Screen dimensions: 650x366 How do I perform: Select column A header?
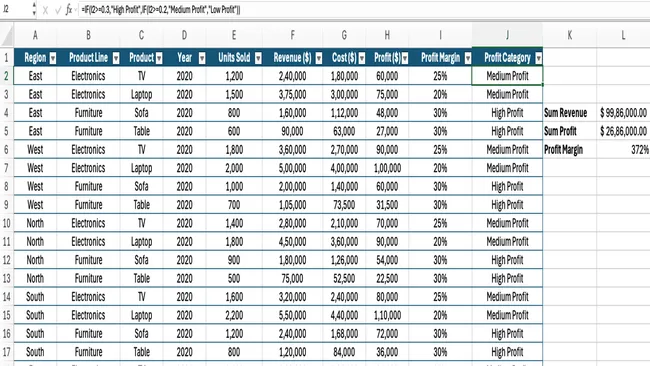35,36
